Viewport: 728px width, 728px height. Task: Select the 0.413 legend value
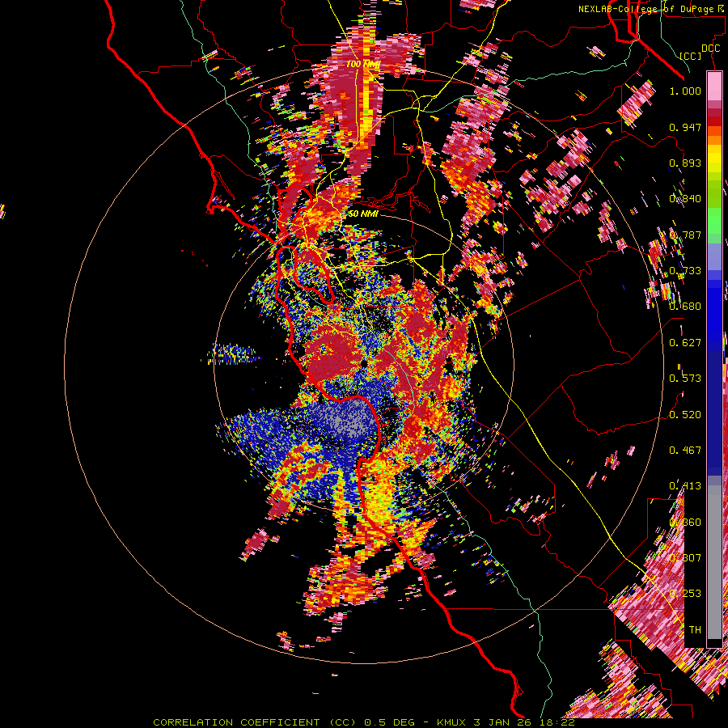point(685,486)
